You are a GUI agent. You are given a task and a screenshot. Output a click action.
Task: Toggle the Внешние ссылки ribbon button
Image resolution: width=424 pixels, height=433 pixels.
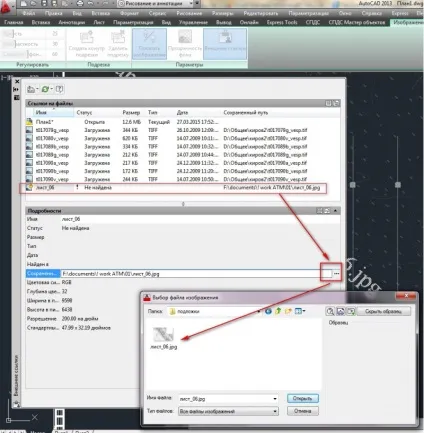click(x=225, y=44)
